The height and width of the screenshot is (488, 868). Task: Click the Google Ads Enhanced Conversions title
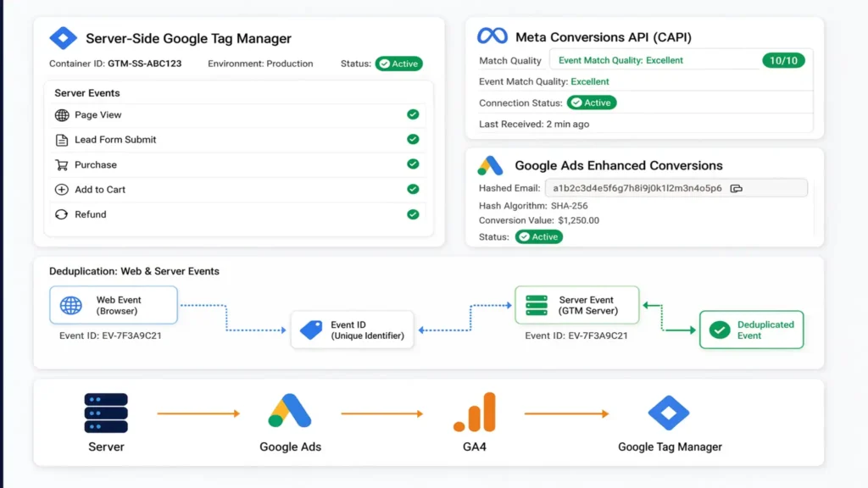tap(618, 165)
